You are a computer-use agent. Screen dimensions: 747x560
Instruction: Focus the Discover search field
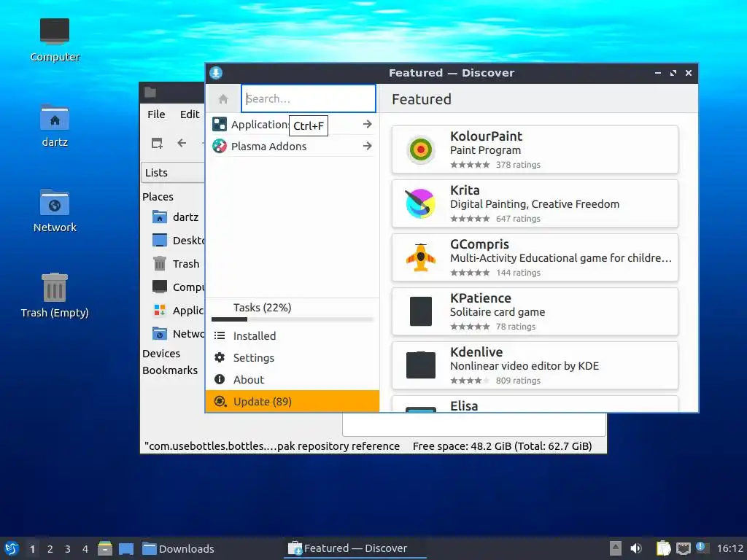(x=309, y=98)
